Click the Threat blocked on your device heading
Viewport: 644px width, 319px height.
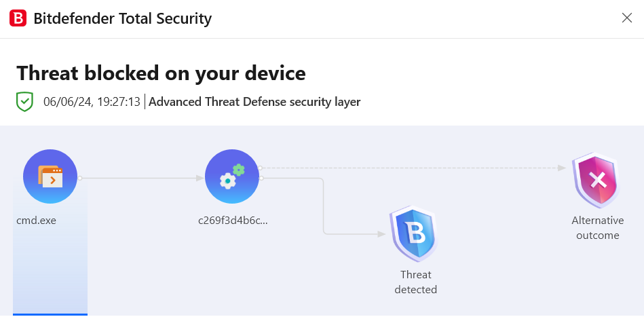pos(161,73)
